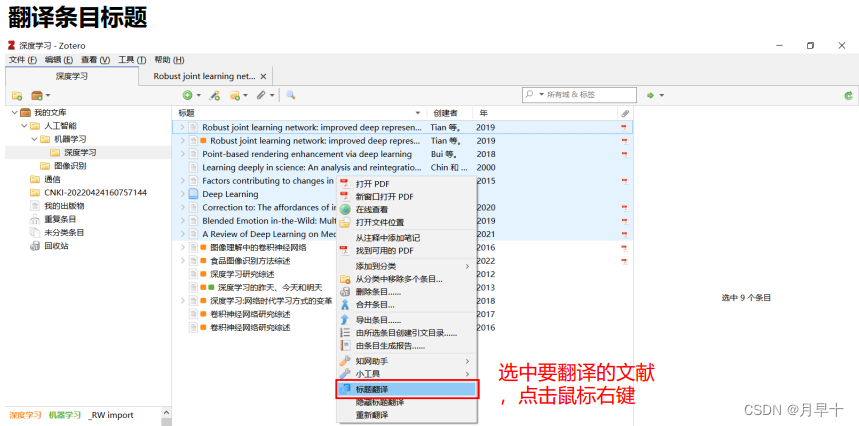The height and width of the screenshot is (426, 859).
Task: Open 标题 column sort dropdown arrow
Action: (419, 113)
